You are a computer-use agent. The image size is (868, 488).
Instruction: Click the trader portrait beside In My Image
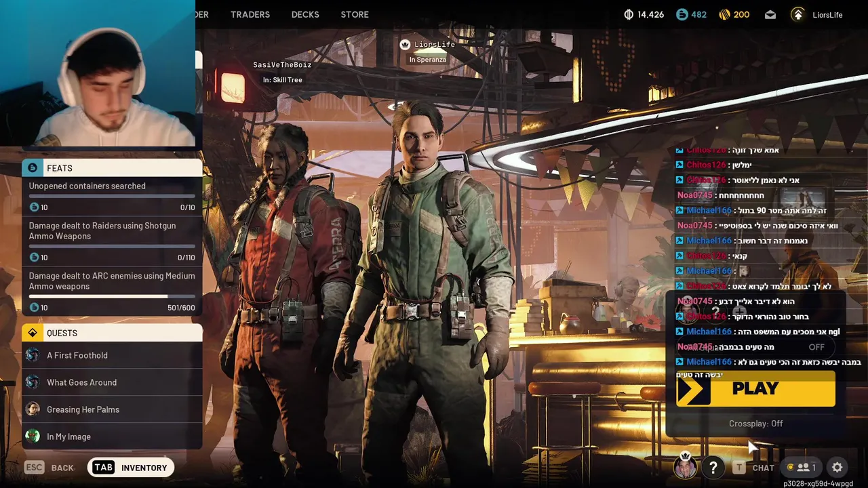pos(33,436)
